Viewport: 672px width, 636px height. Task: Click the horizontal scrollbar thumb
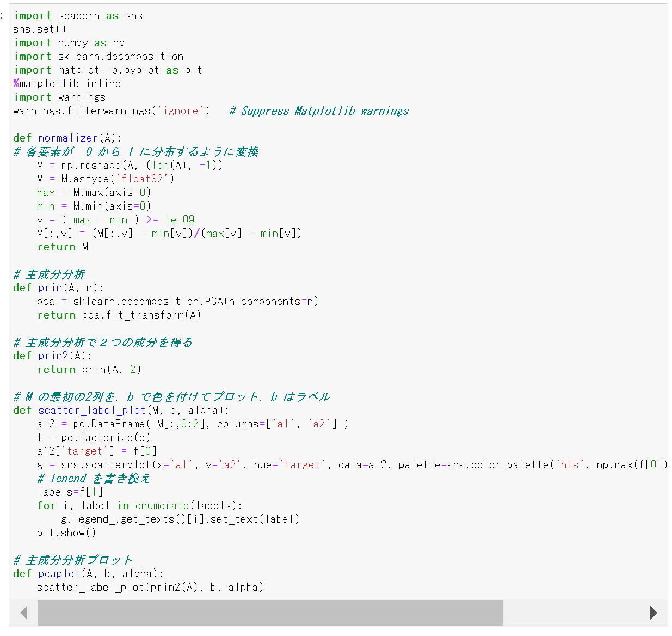coord(270,613)
